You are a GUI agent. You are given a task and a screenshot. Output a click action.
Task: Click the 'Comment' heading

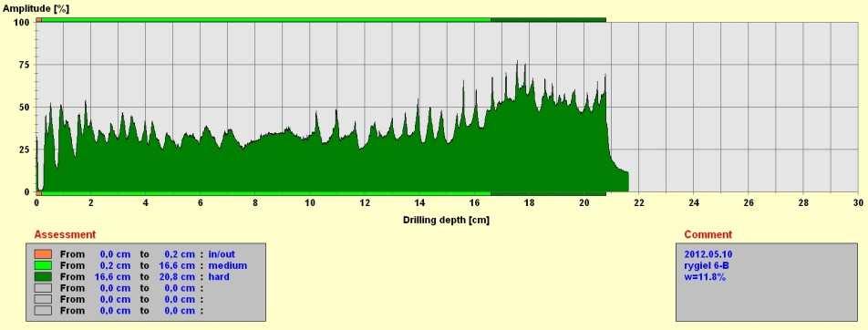pos(708,234)
